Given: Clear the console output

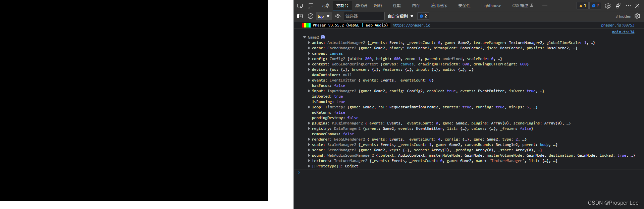Looking at the screenshot, I should [311, 16].
